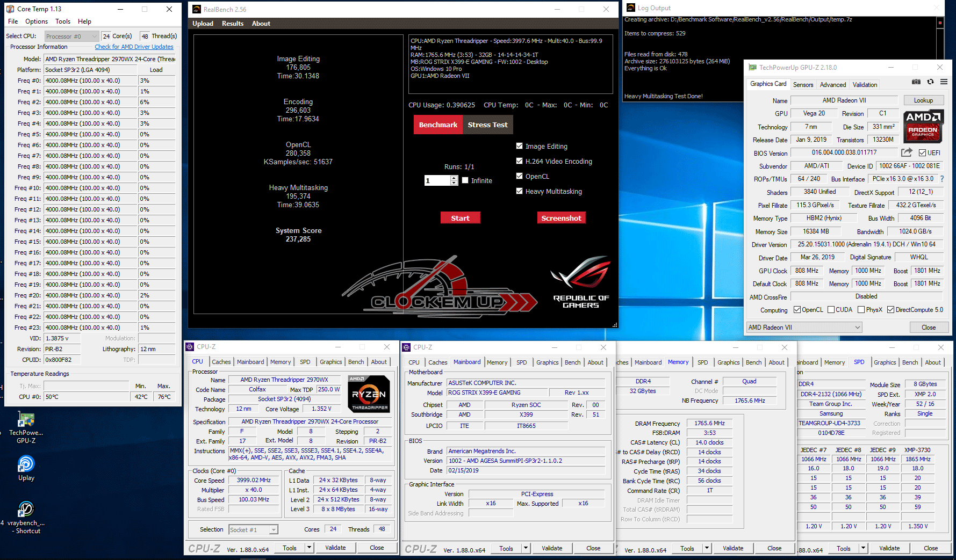Open the Uplay desktop icon
Viewport: 956px width, 560px height.
click(26, 465)
